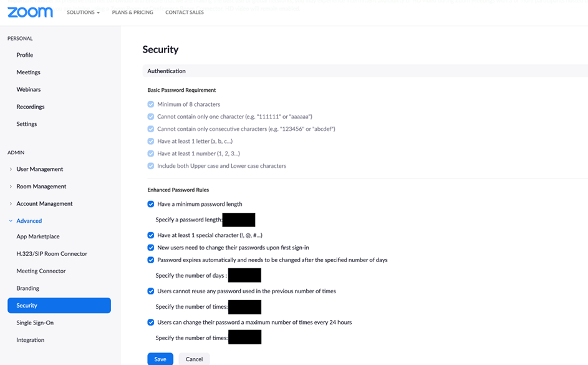
Task: Expand the User Management section
Action: 39,169
